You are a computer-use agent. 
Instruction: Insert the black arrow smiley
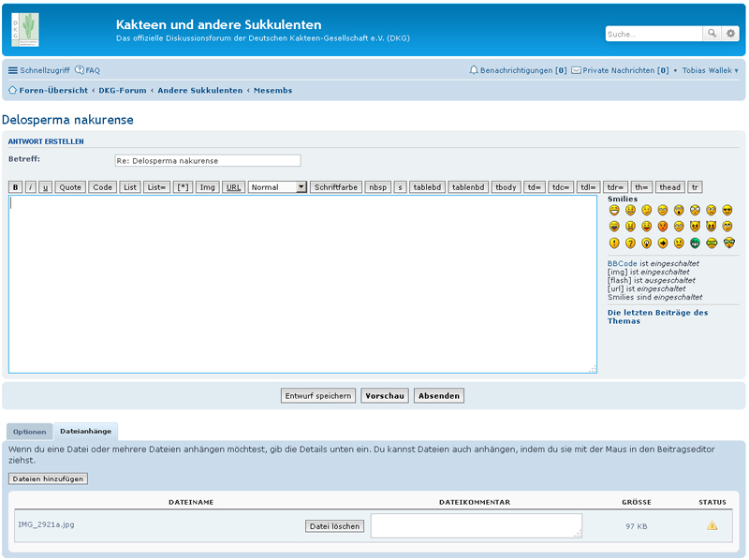pyautogui.click(x=663, y=243)
